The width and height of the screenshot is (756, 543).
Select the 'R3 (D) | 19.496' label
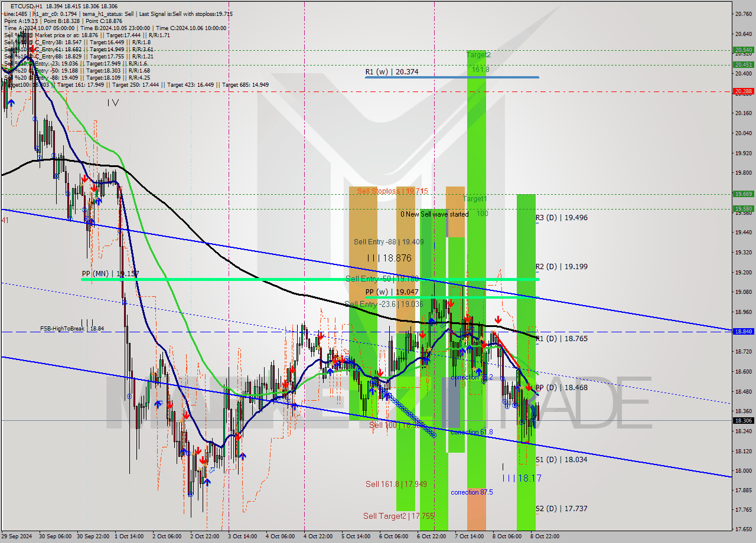[562, 218]
